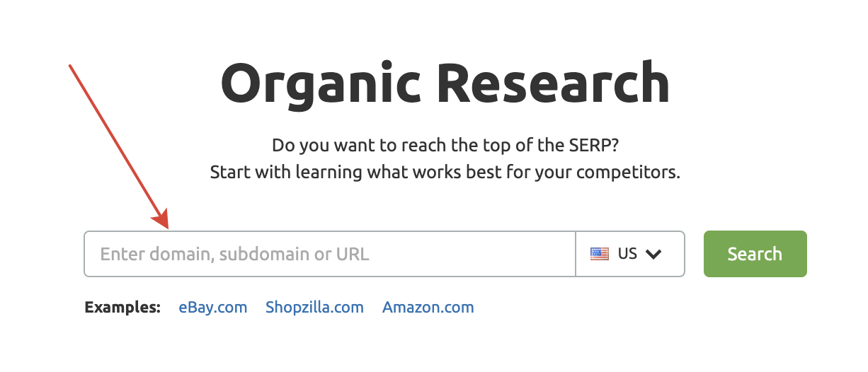Open the US country database dropdown

(x=630, y=254)
